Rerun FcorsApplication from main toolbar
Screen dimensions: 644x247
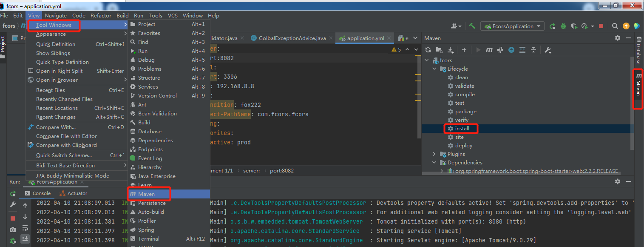552,26
